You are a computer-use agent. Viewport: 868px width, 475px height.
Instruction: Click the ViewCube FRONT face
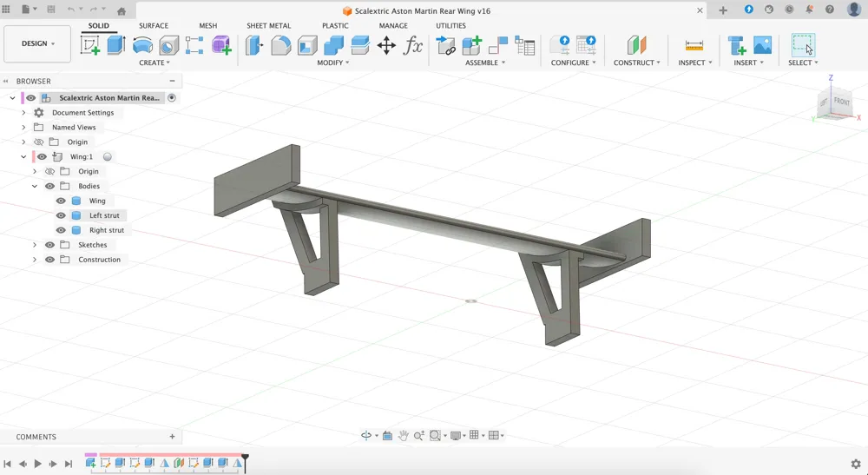coord(841,102)
